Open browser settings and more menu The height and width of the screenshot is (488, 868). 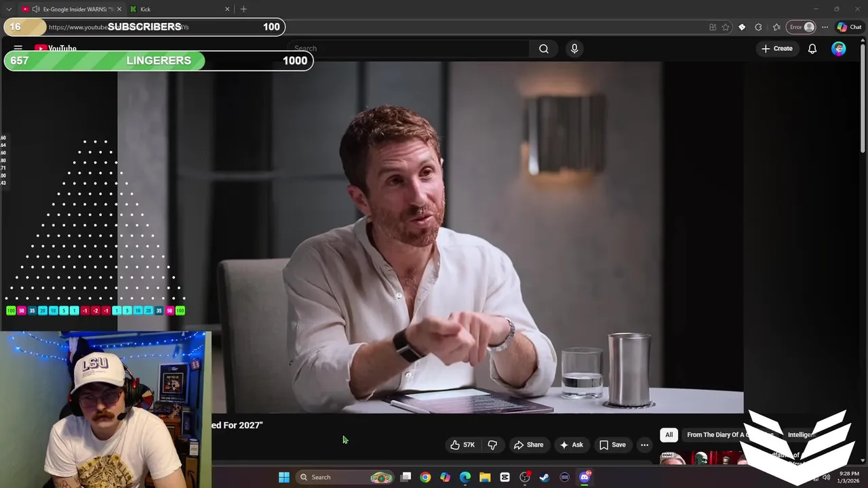(x=825, y=27)
